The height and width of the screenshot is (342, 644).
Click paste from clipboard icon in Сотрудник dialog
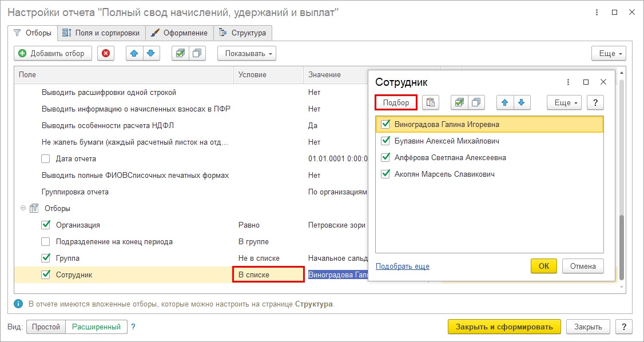(x=431, y=102)
